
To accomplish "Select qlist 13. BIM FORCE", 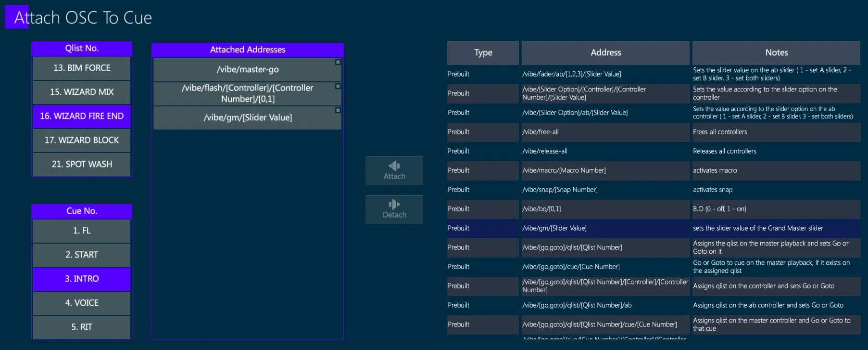I will click(82, 68).
